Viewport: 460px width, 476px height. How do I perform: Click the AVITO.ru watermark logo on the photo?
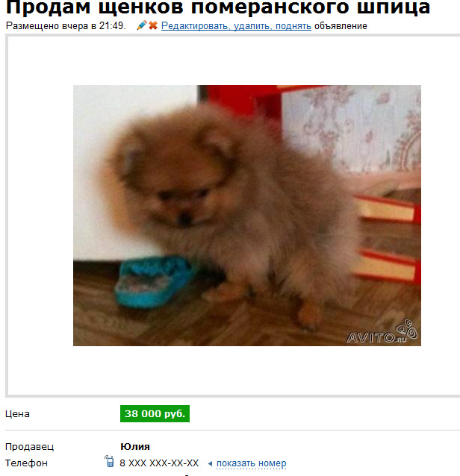coord(382,331)
